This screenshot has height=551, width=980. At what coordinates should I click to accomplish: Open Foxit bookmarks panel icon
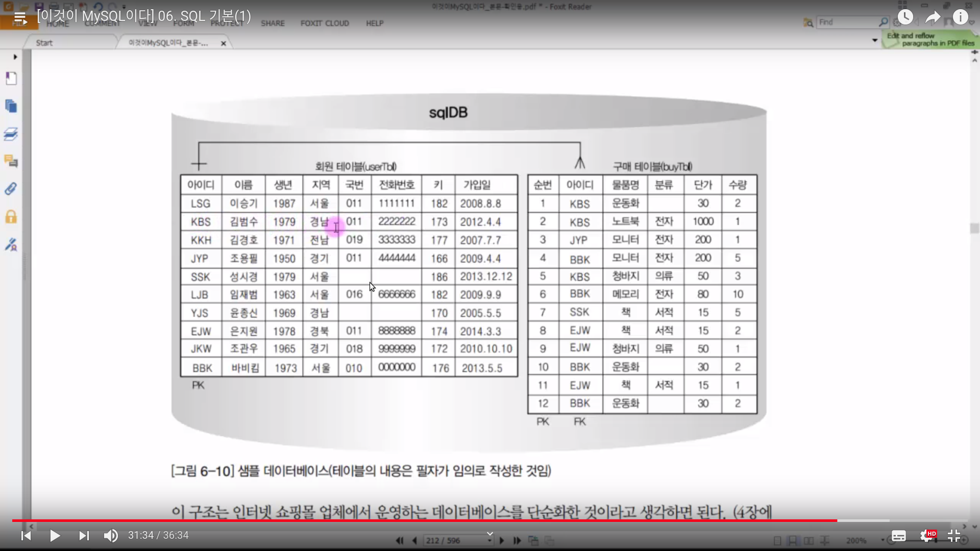point(11,78)
